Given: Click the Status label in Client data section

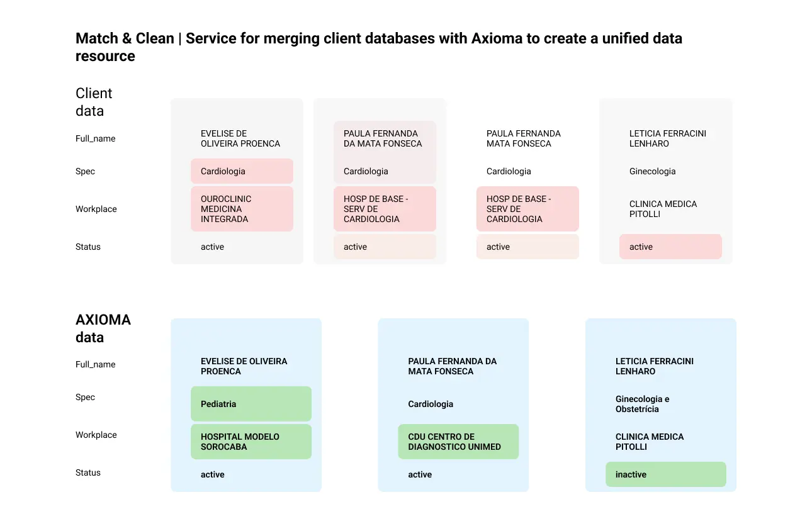Looking at the screenshot, I should (88, 247).
